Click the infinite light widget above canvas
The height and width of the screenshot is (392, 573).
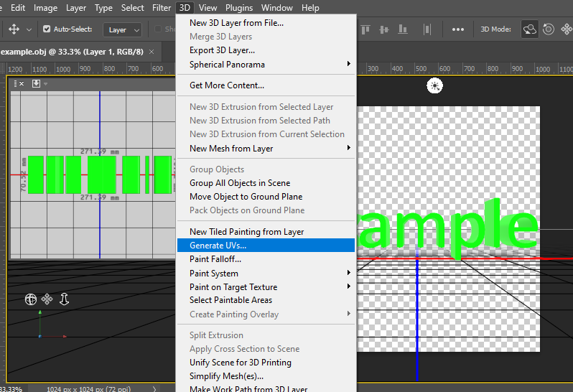point(434,86)
